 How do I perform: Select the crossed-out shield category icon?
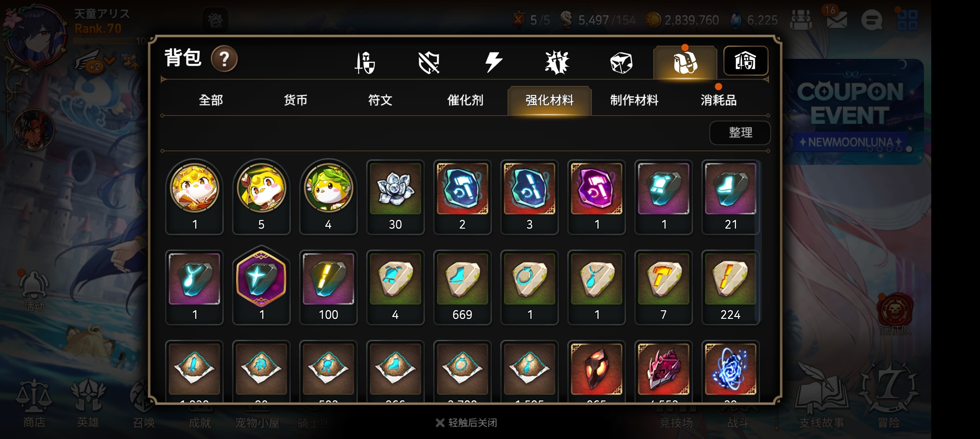tap(429, 62)
